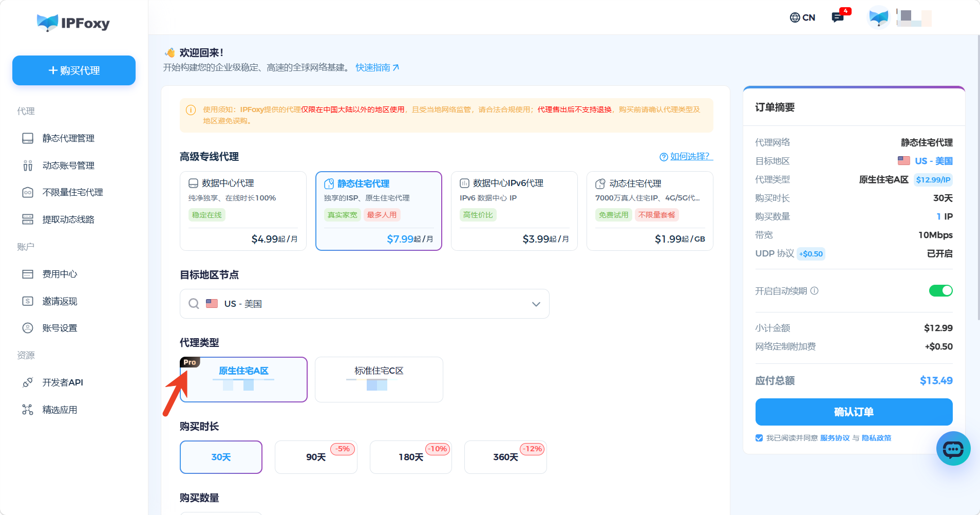
Task: Click the 动态账号管理 sidebar icon
Action: tap(28, 165)
